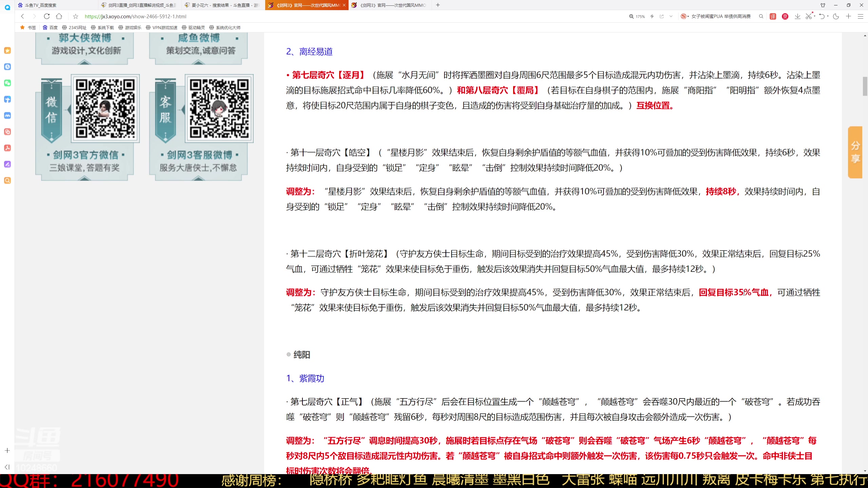
Task: Open the blue clock history sidebar icon
Action: (x=7, y=67)
